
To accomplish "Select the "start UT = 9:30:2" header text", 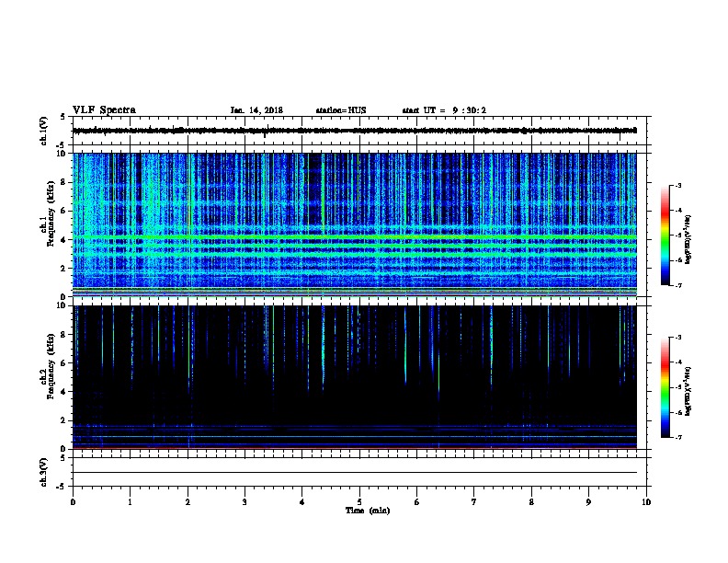I will pyautogui.click(x=444, y=110).
